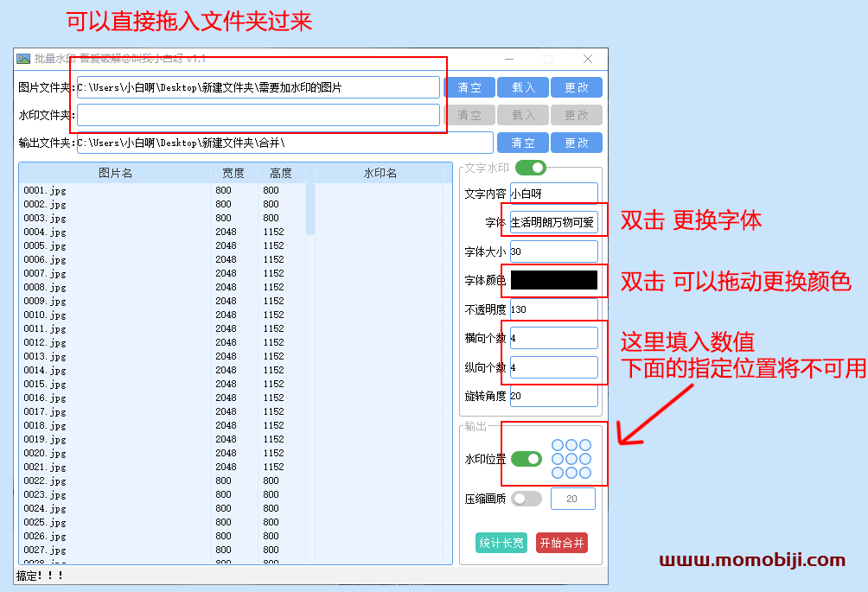
Task: Select the 0002.jpg row
Action: (x=163, y=204)
